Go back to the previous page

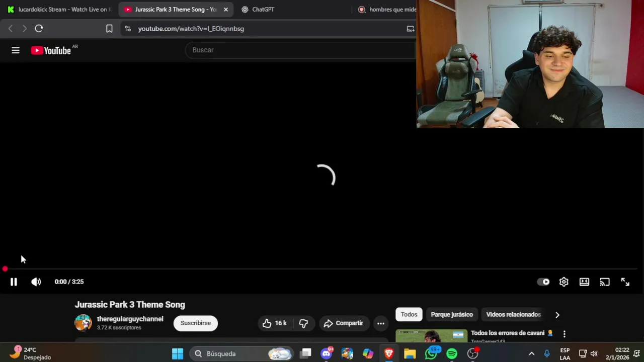(x=11, y=29)
